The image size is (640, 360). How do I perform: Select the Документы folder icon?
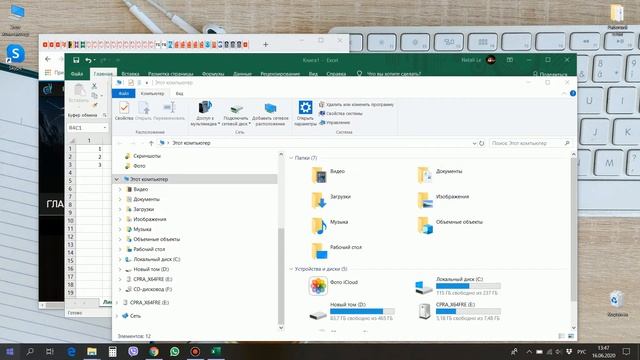coord(424,175)
